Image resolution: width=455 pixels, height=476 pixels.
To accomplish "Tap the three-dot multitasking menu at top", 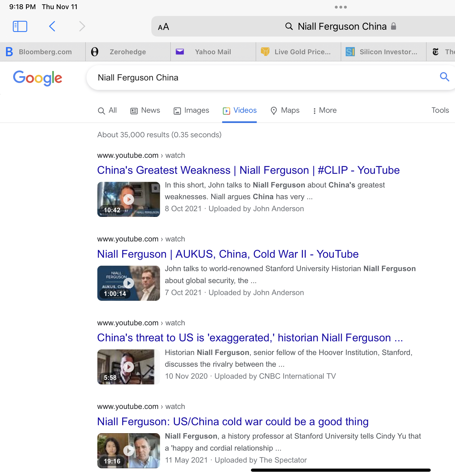I will (341, 7).
